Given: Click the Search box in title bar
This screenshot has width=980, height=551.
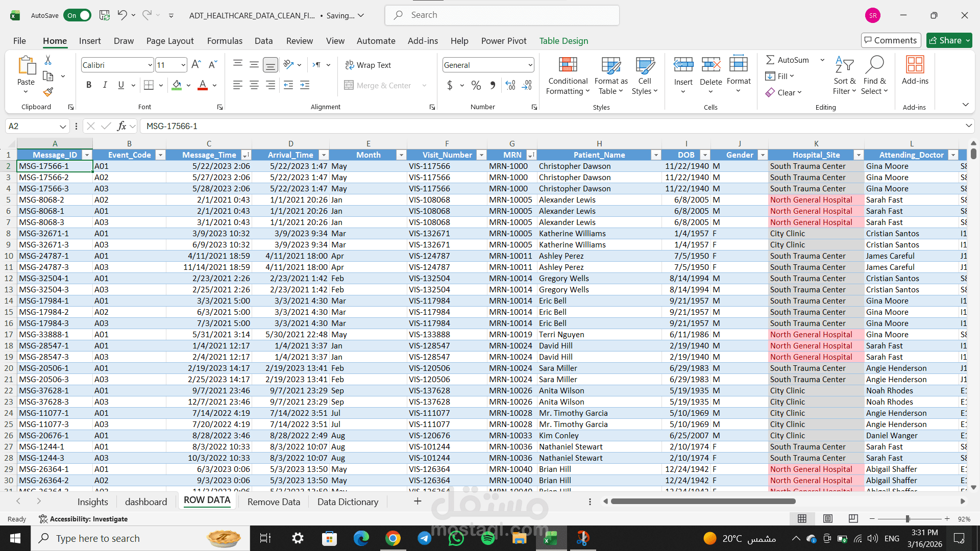Looking at the screenshot, I should 502,15.
